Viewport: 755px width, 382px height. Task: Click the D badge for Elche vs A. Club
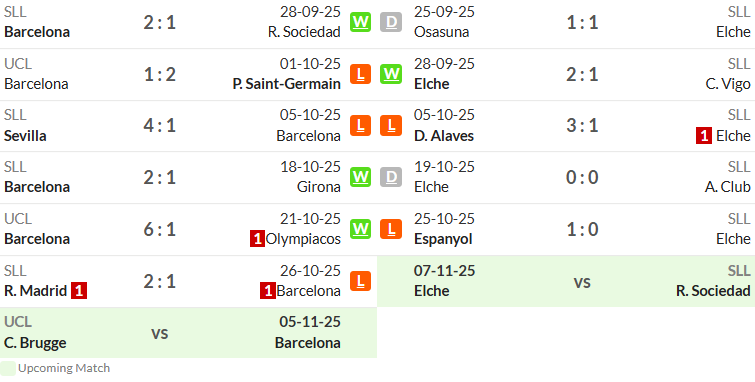tap(391, 177)
